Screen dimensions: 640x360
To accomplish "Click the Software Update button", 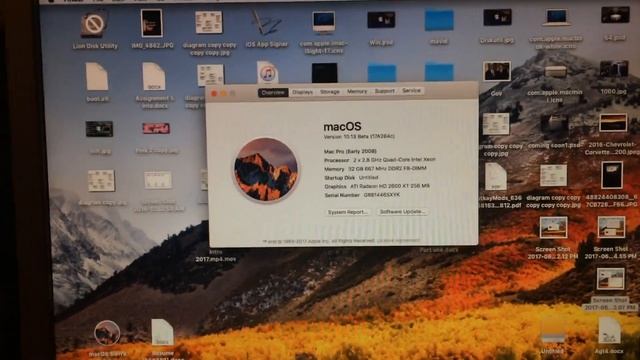I will [x=402, y=212].
